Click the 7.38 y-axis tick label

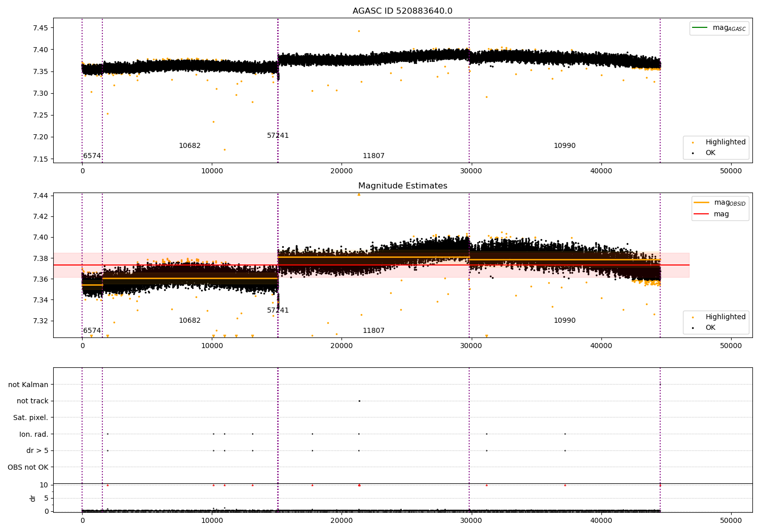click(x=41, y=258)
